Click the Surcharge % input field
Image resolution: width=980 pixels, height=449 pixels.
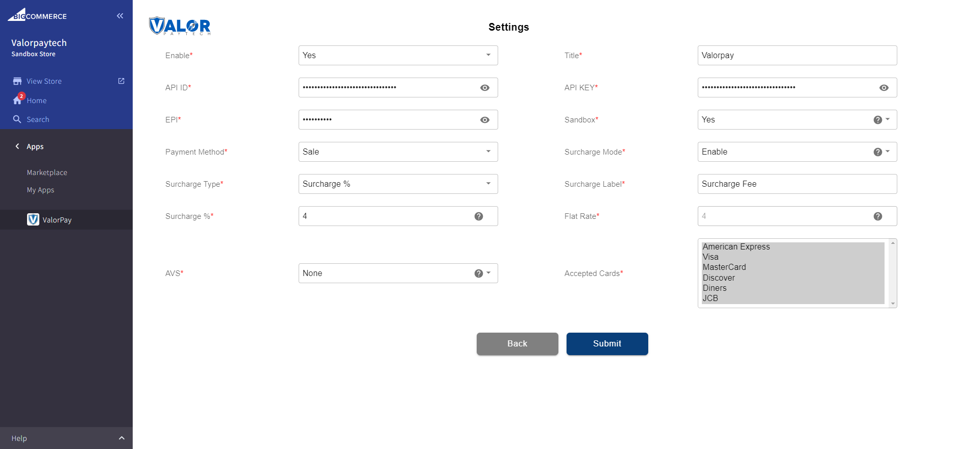pyautogui.click(x=398, y=216)
